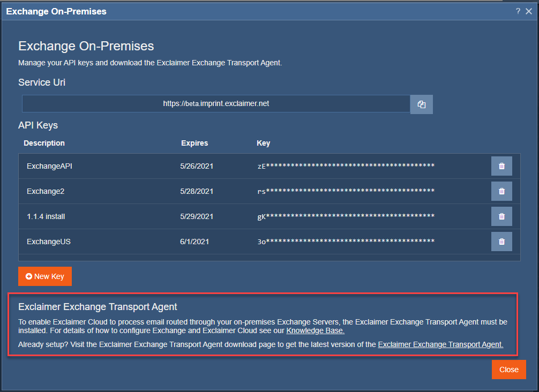539x392 pixels.
Task: Remove the Exchange2 API key
Action: pyautogui.click(x=501, y=191)
